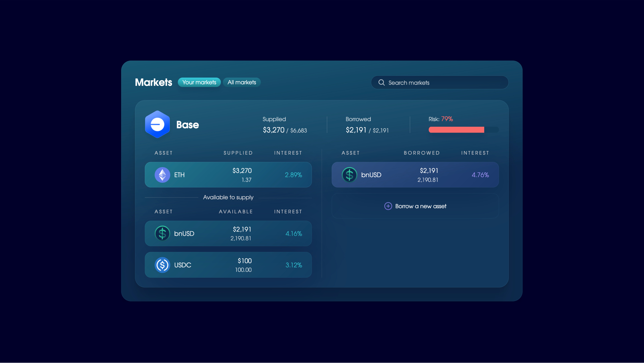
Task: Click the Base market title
Action: (187, 125)
